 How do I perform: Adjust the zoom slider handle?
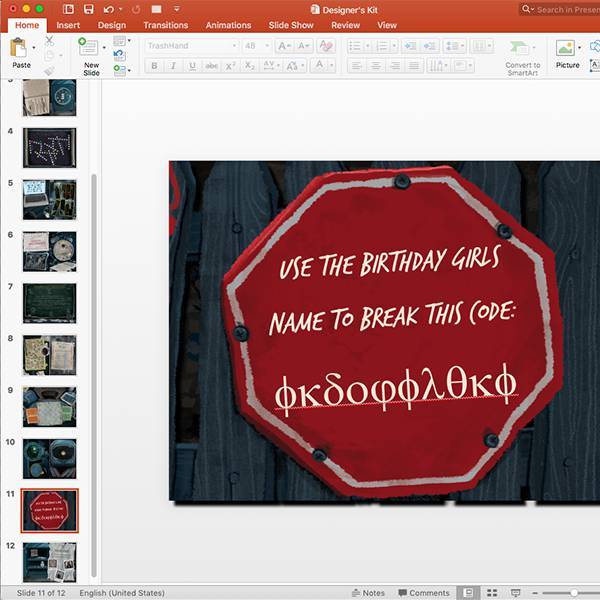coord(574,593)
